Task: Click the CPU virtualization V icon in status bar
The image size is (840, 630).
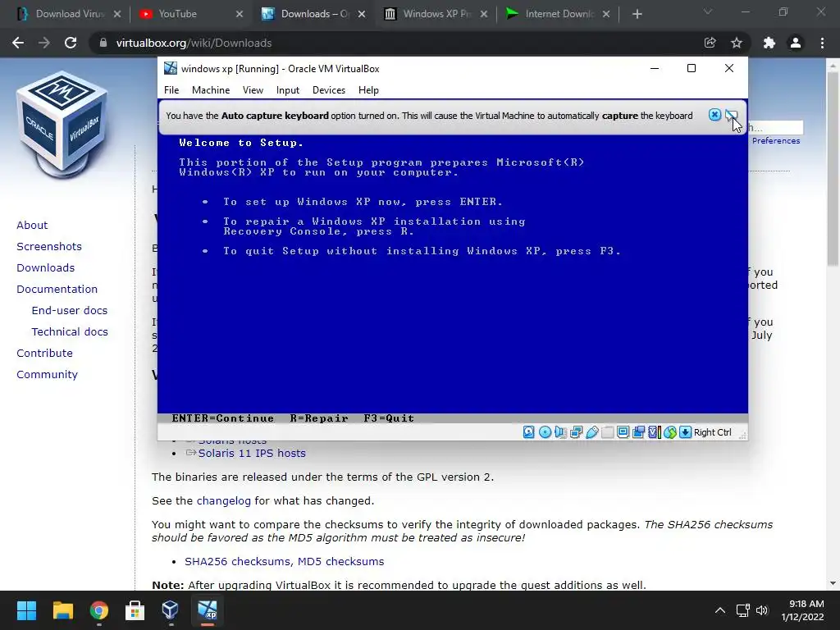Action: pyautogui.click(x=654, y=432)
